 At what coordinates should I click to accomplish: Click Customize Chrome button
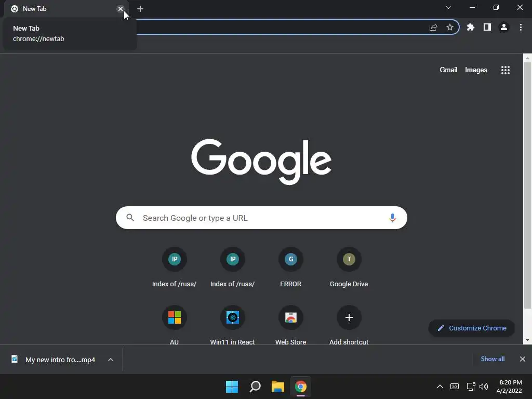[472, 328]
